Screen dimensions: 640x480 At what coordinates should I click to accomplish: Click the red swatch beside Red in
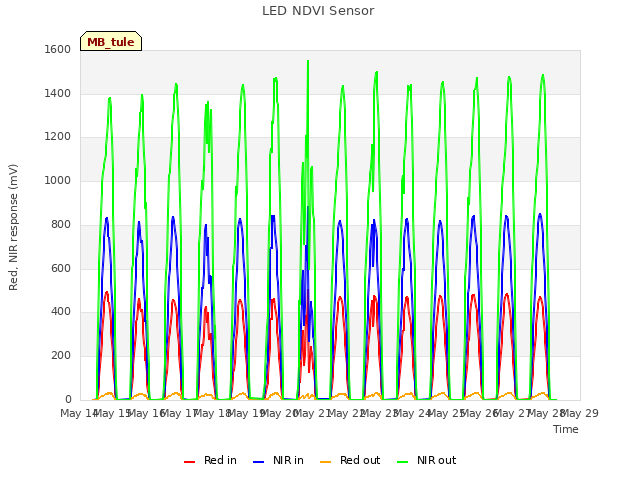pyautogui.click(x=189, y=462)
